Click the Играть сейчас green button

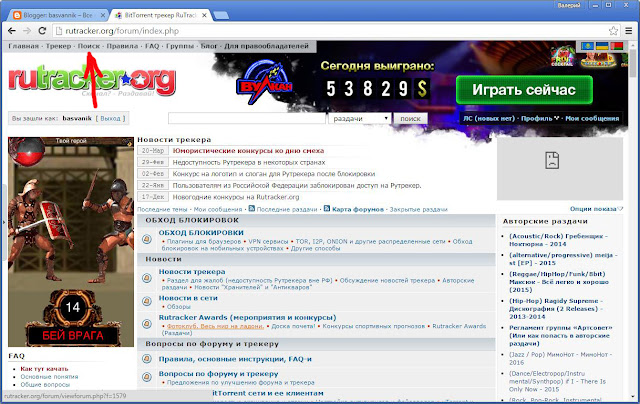pyautogui.click(x=524, y=90)
